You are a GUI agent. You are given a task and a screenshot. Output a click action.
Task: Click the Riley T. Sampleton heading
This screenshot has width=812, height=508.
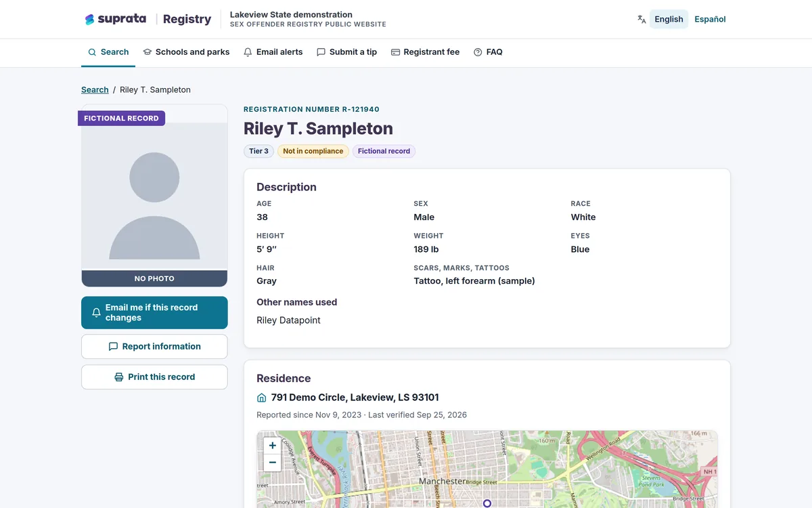318,129
